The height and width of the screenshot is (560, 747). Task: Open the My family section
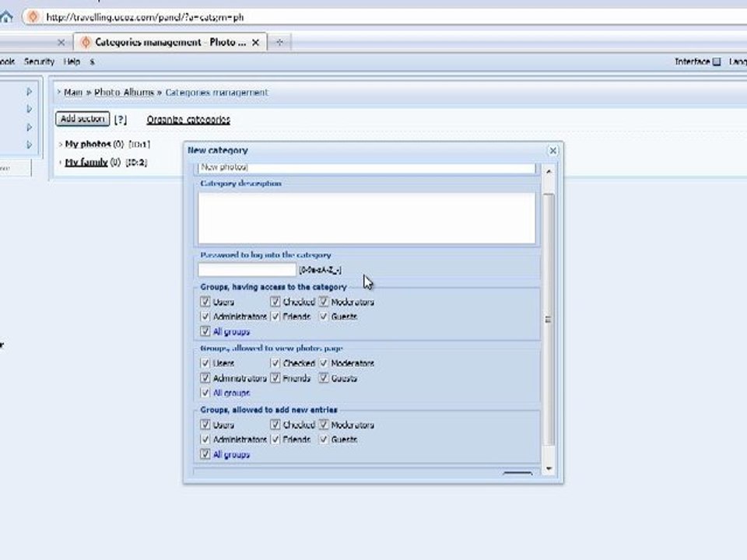86,163
